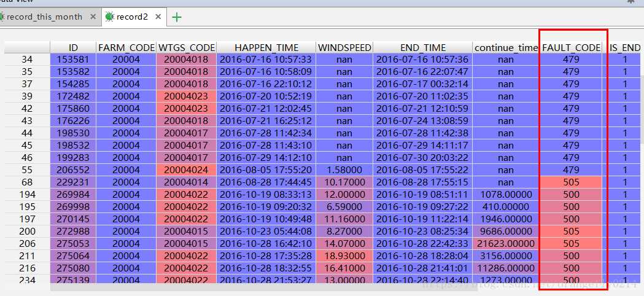Image resolution: width=644 pixels, height=296 pixels.
Task: Click ID cell 229231
Action: pos(73,182)
